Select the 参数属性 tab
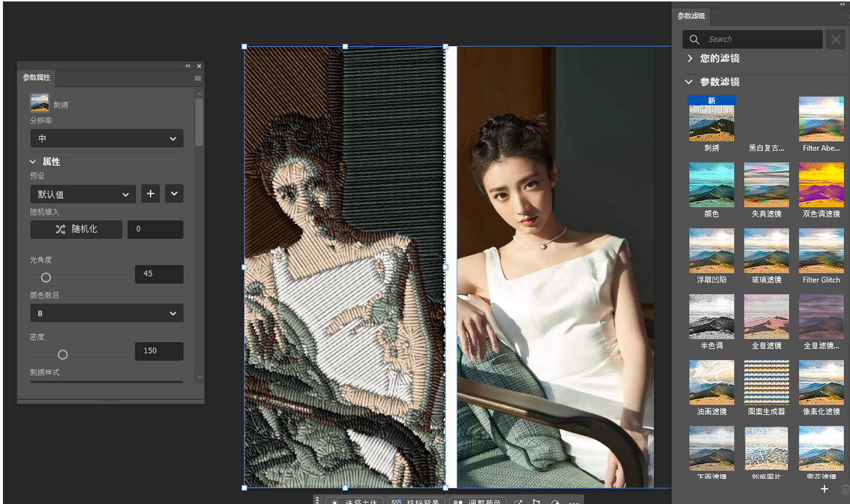 (37, 78)
